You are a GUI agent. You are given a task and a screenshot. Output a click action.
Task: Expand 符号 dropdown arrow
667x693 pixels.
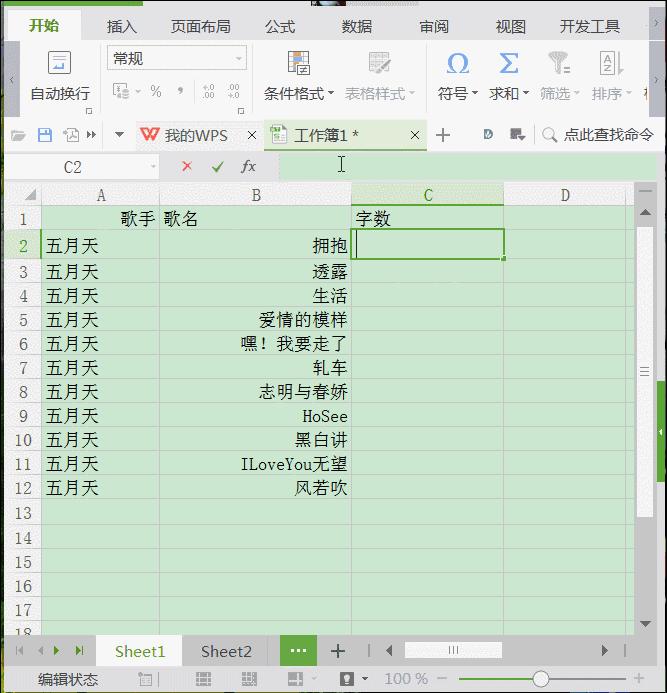coord(475,93)
